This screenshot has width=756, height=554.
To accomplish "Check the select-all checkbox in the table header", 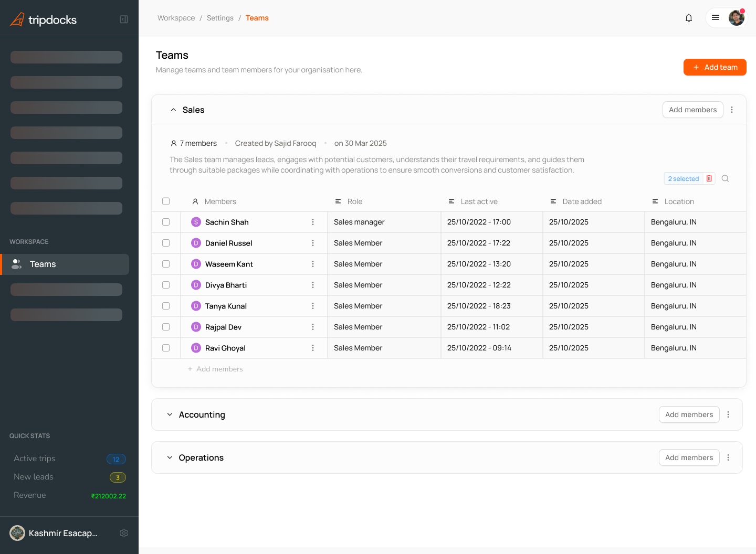I will click(x=166, y=201).
